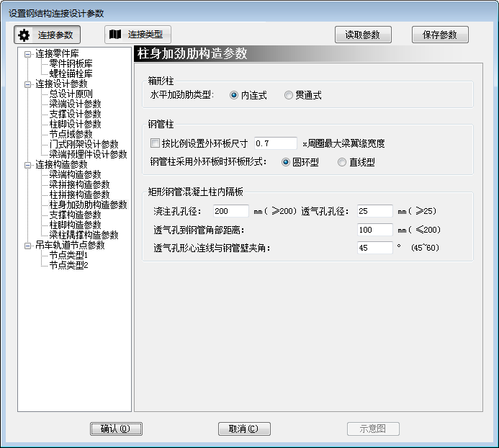Collapse the 连接构造参数 tree node
499x448 pixels.
(x=27, y=165)
